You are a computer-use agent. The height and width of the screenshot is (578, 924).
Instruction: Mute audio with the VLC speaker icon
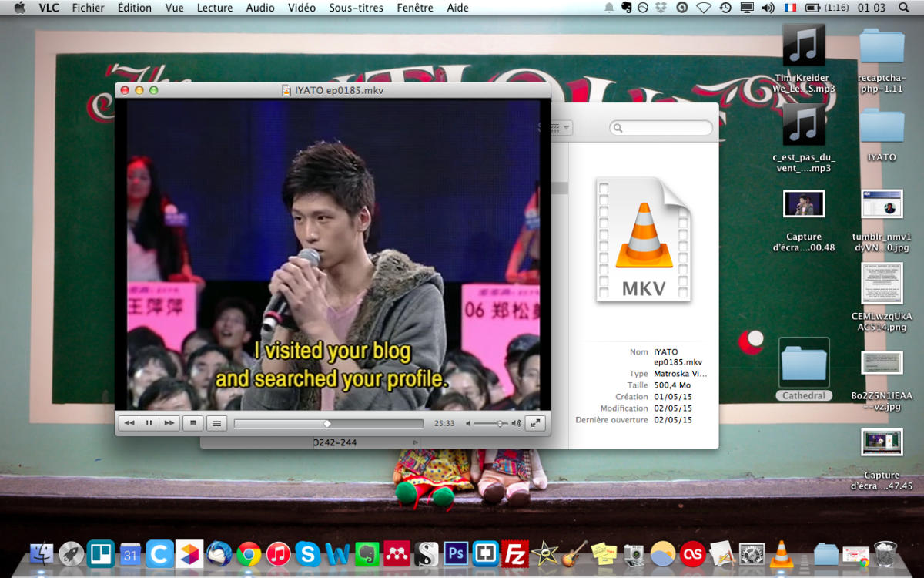(x=468, y=423)
